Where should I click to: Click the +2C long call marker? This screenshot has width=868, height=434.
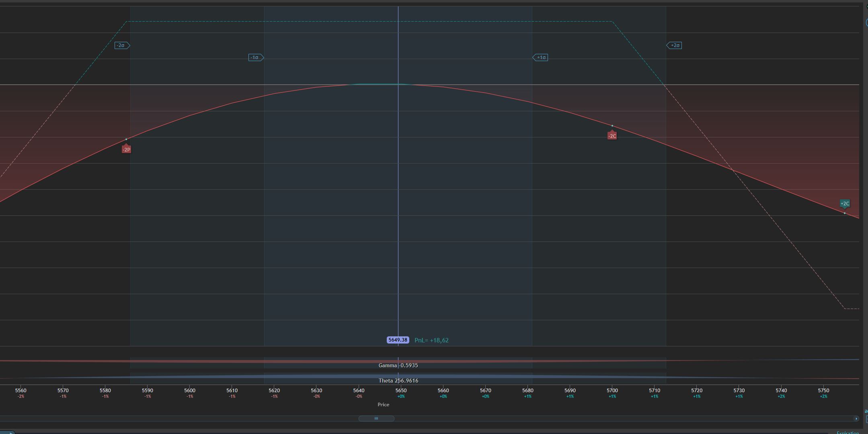tap(845, 203)
